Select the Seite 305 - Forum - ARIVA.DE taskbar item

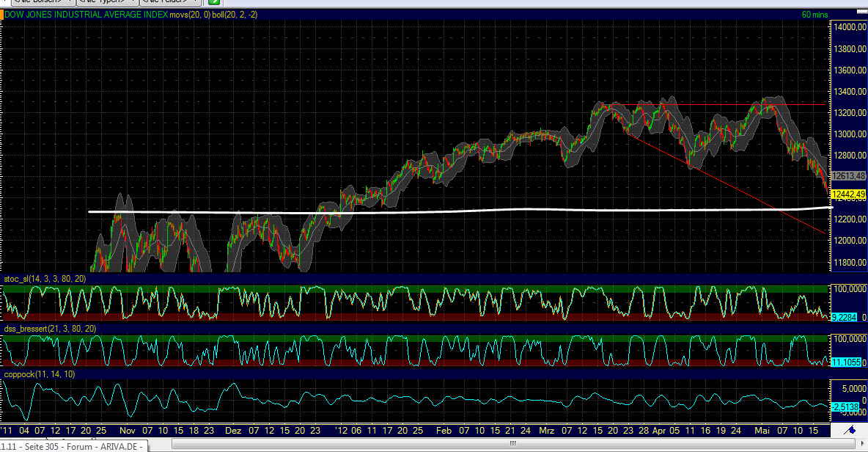point(73,445)
